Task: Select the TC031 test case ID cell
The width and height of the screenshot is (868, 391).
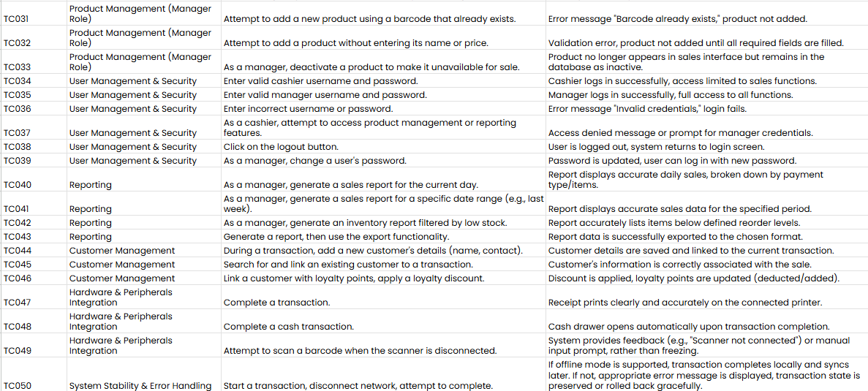Action: click(34, 12)
